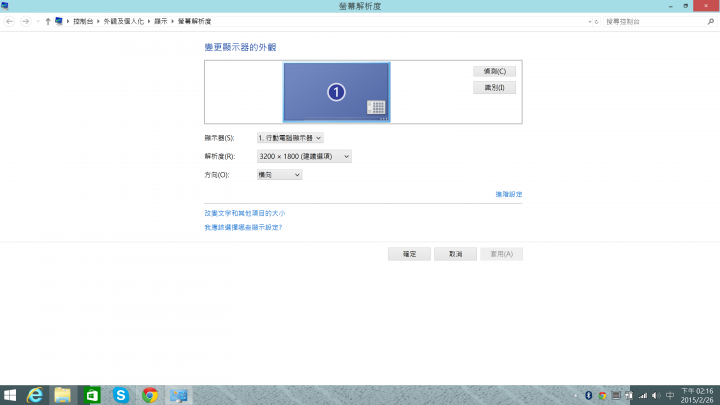The height and width of the screenshot is (405, 720).
Task: Open File Explorer from taskbar
Action: (x=62, y=395)
